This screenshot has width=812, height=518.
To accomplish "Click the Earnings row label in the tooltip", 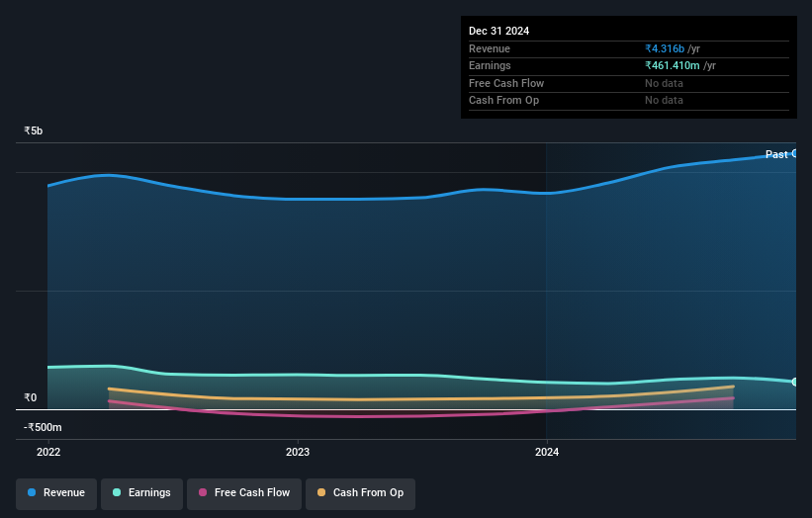I will (490, 65).
